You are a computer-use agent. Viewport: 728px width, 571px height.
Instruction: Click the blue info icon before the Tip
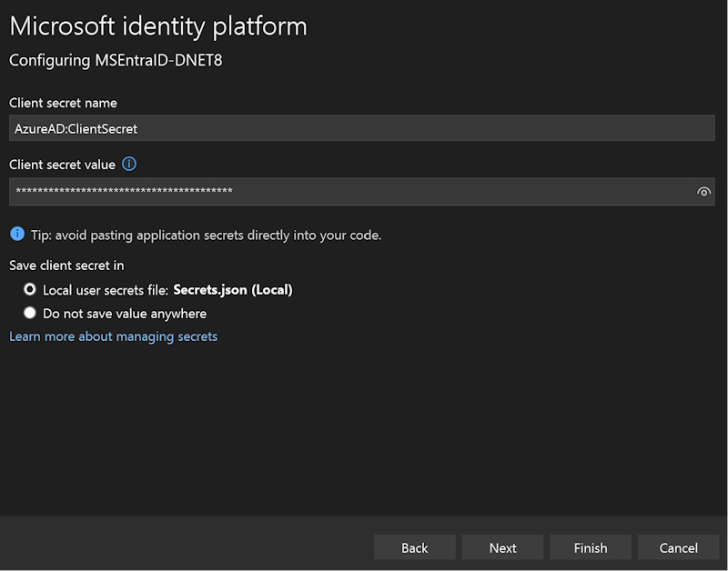pos(16,234)
